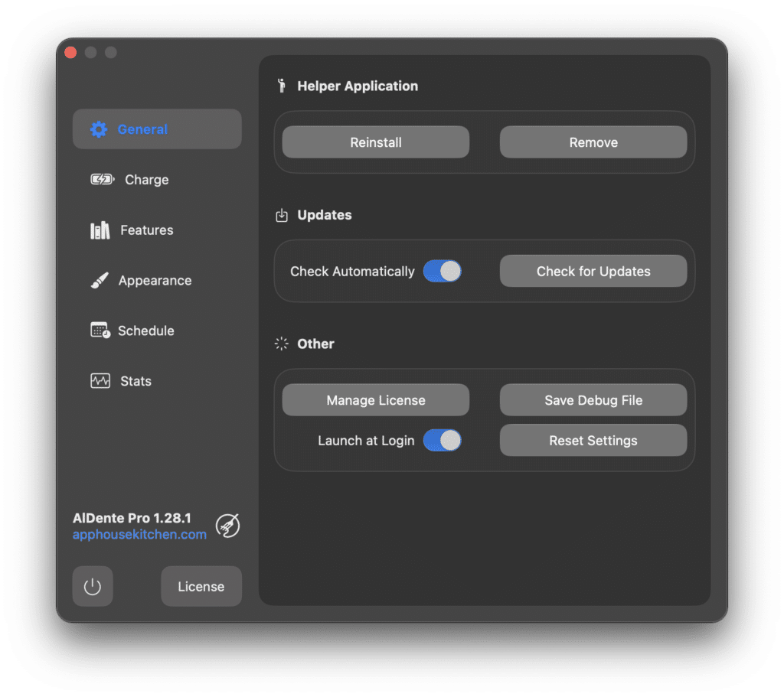Click the Stats waveform icon
This screenshot has width=784, height=697.
100,381
